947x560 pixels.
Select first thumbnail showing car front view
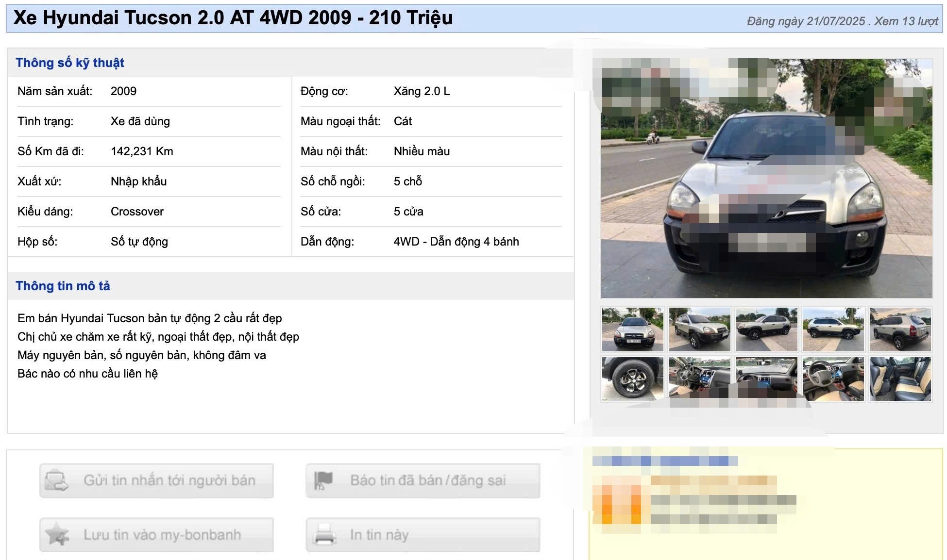tap(633, 329)
